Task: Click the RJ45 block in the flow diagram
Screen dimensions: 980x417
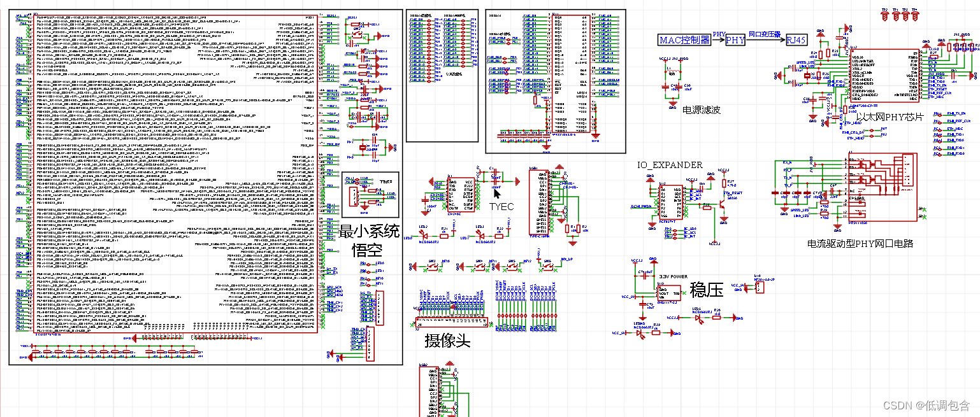Action: (796, 40)
